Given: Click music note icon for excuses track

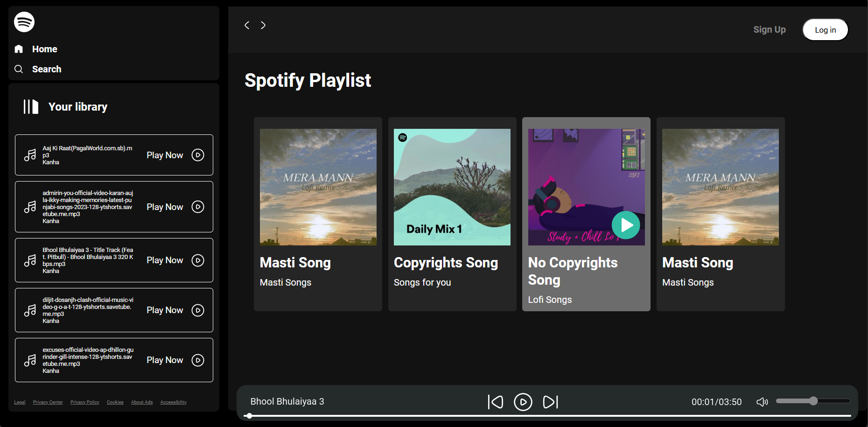Looking at the screenshot, I should 30,360.
